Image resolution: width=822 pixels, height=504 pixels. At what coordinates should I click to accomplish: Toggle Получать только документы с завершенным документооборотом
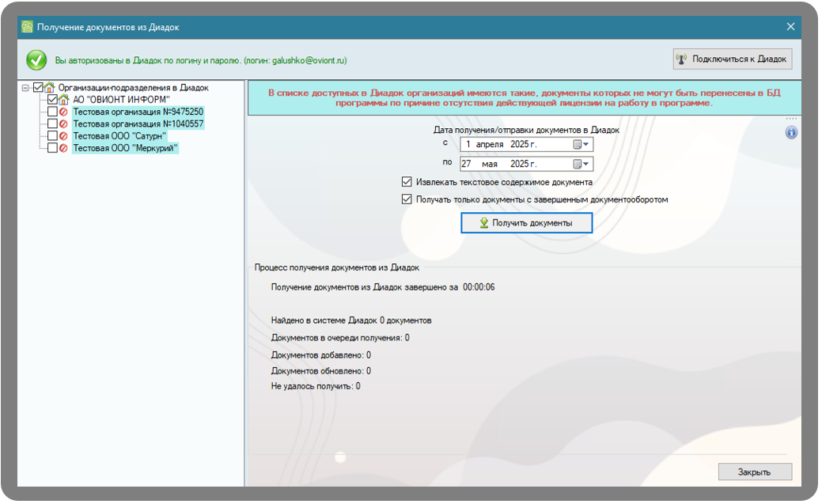pos(407,199)
